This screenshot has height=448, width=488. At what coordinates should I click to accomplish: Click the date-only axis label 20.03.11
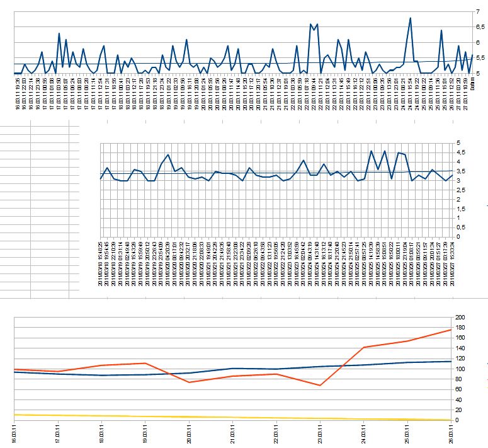(x=189, y=433)
